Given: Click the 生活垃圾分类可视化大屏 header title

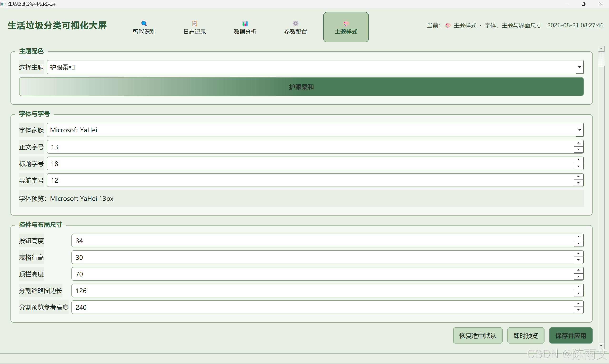Looking at the screenshot, I should [x=57, y=25].
